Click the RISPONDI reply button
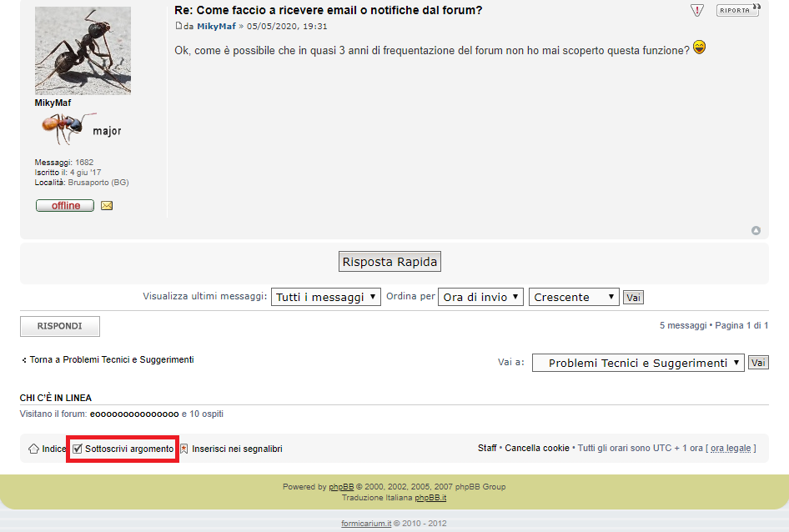This screenshot has height=532, width=789. coord(60,326)
